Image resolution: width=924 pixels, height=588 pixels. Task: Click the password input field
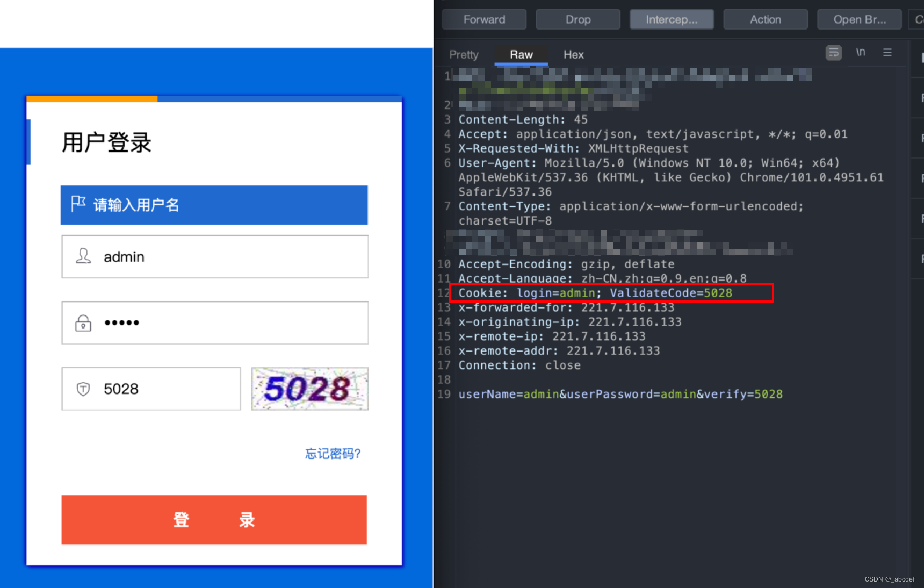click(x=215, y=322)
